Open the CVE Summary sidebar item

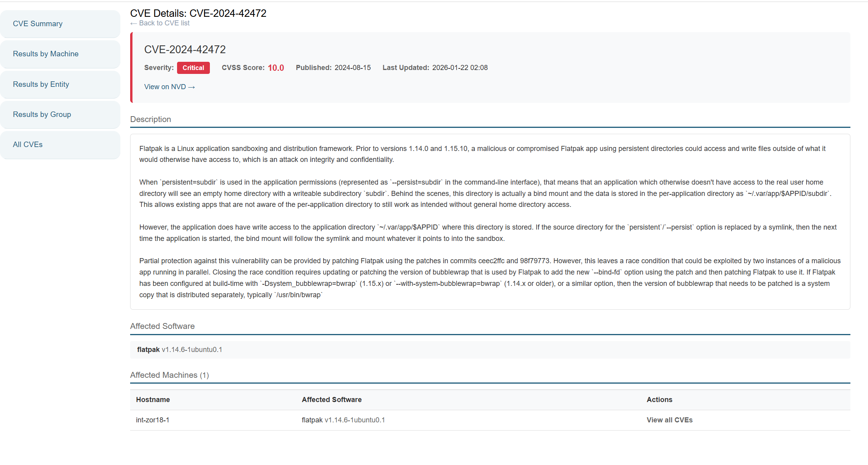pos(38,24)
